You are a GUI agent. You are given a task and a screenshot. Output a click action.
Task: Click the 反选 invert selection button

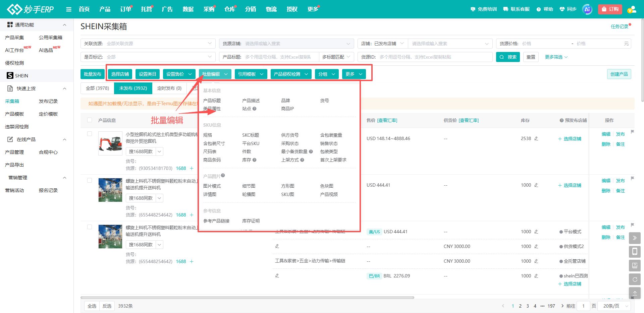tap(107, 306)
